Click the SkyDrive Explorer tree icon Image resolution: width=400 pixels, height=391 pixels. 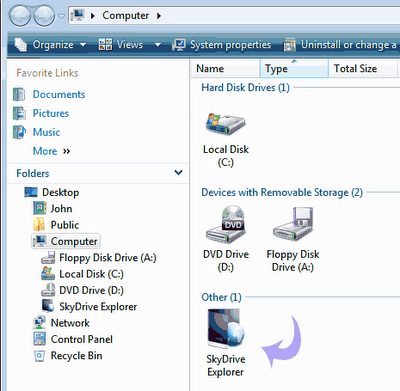coord(48,306)
